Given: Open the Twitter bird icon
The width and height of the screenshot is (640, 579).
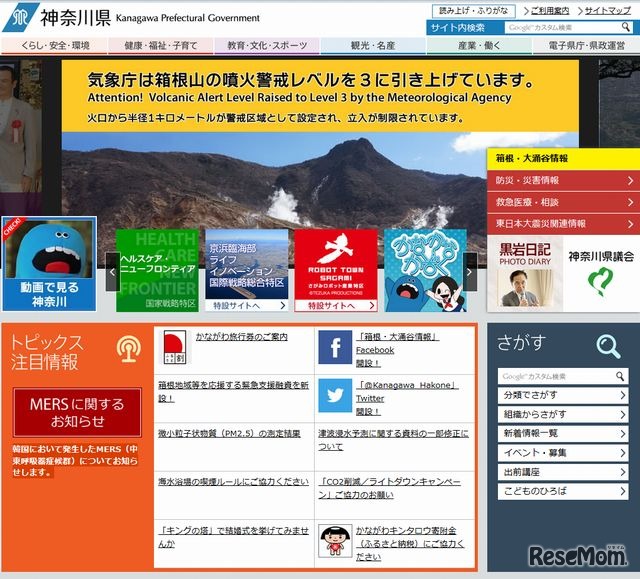Looking at the screenshot, I should point(335,395).
